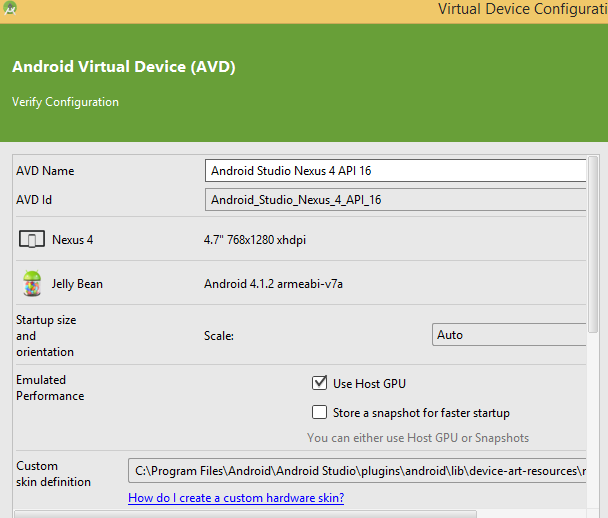Viewport: 608px width, 518px height.
Task: Click the Jelly Bean Android icon
Action: [x=32, y=284]
